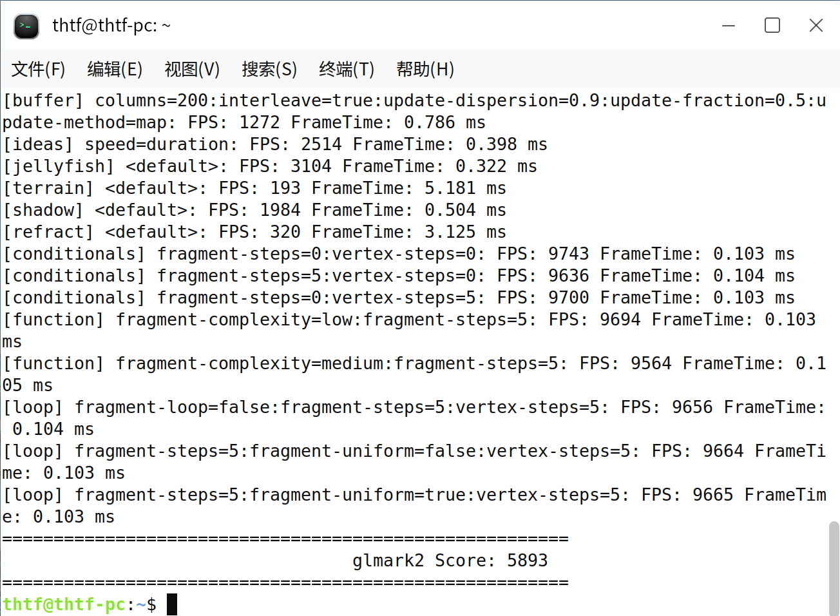
Task: Open the 帮助(H) menu
Action: coord(425,69)
